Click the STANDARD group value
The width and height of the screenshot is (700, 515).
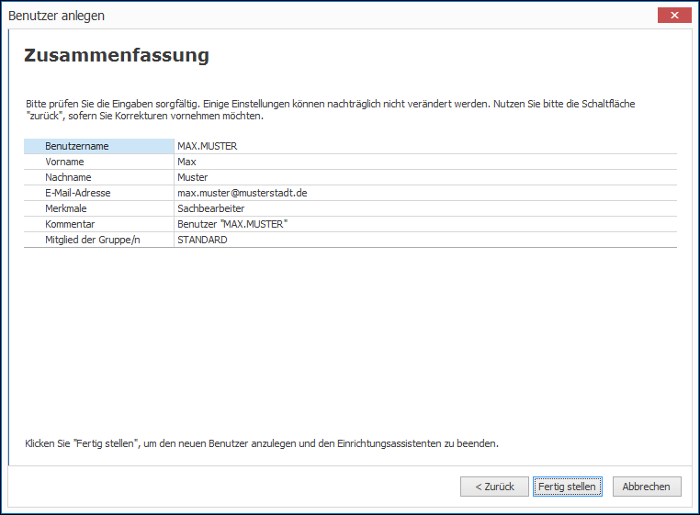click(202, 240)
